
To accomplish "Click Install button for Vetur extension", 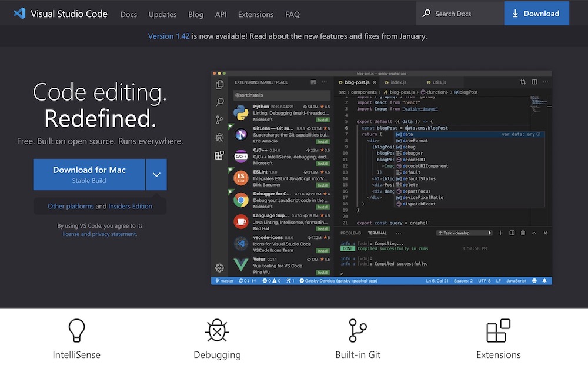I will [x=322, y=272].
